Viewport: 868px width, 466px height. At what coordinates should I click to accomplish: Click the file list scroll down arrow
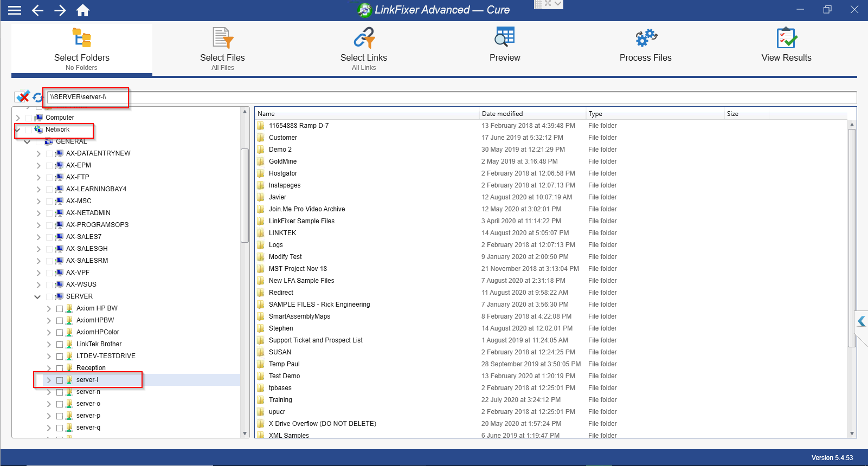[852, 433]
